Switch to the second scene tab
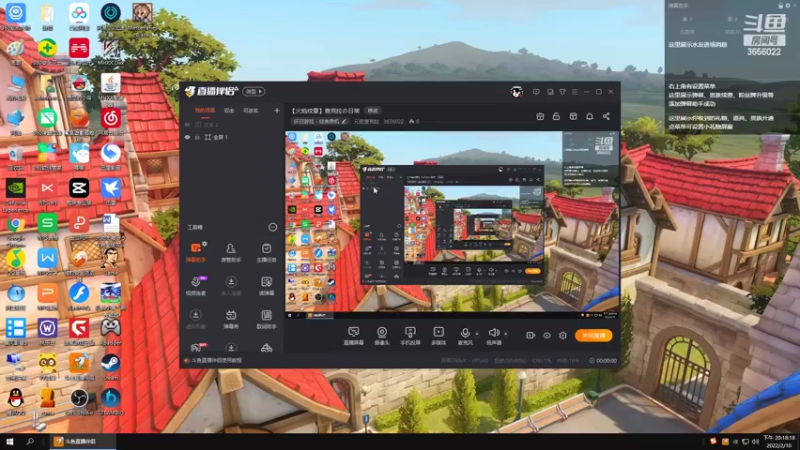Viewport: 800px width, 450px height. [229, 111]
